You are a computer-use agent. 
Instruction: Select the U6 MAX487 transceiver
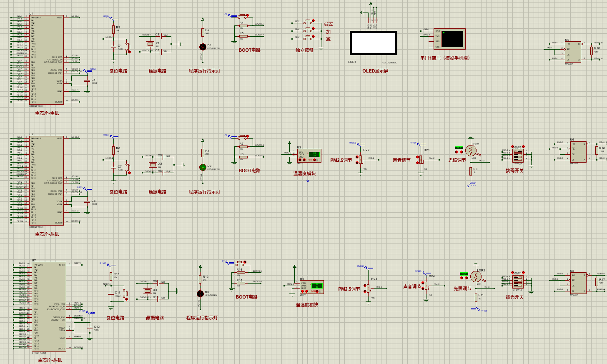click(578, 152)
